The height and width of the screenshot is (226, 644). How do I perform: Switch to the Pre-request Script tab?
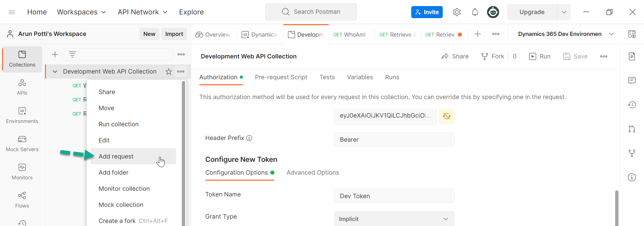[x=281, y=77]
